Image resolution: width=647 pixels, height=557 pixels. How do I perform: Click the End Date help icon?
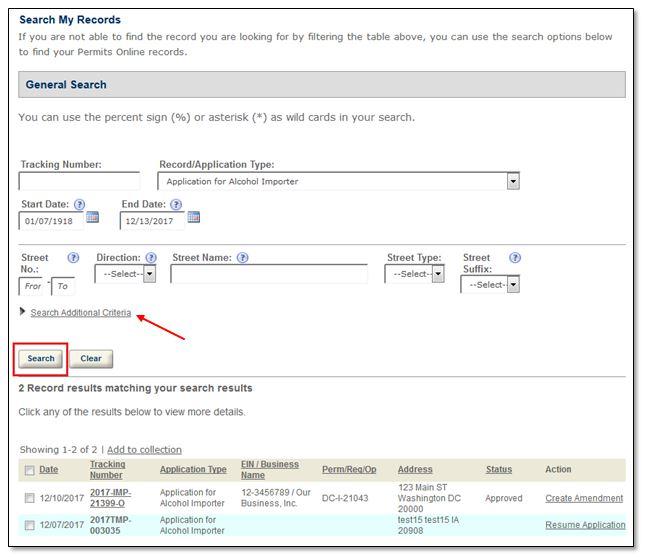[x=176, y=204]
